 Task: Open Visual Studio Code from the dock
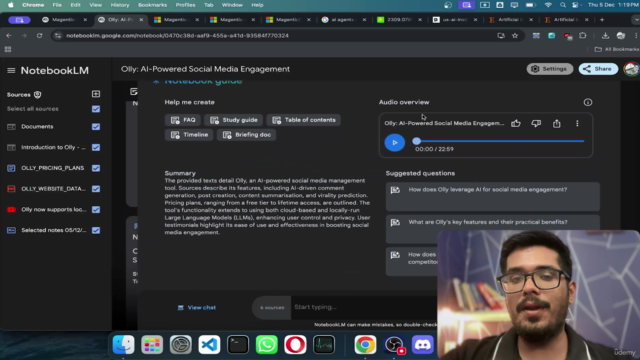(x=209, y=345)
